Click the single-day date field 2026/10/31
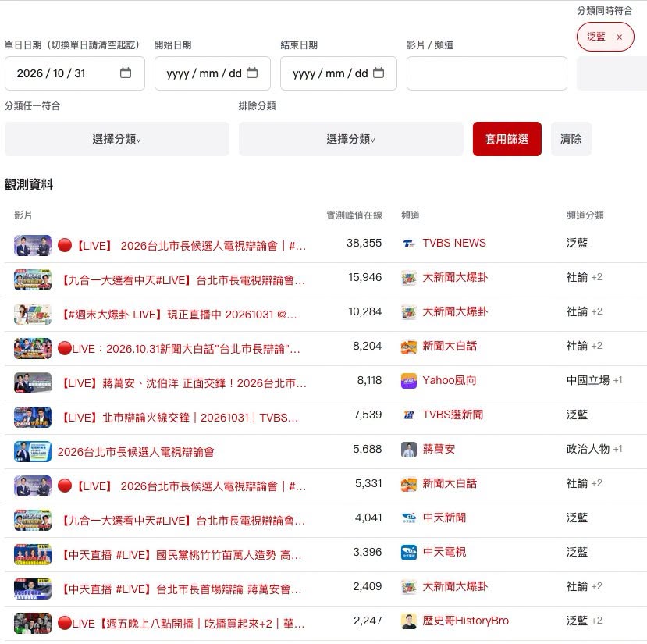 click(x=75, y=73)
